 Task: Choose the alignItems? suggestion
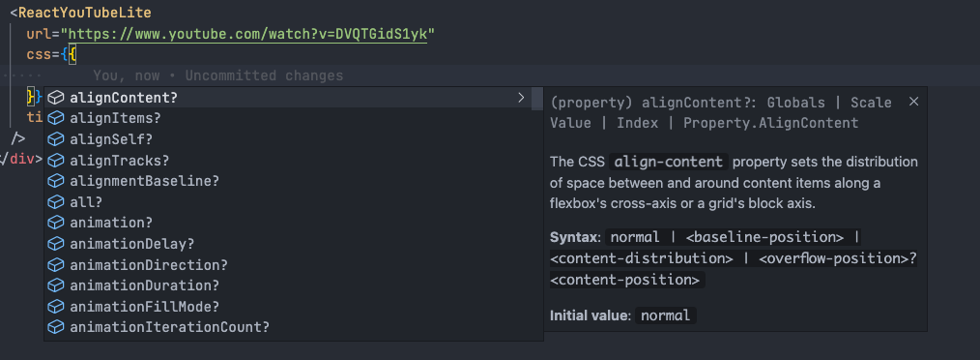(x=287, y=118)
